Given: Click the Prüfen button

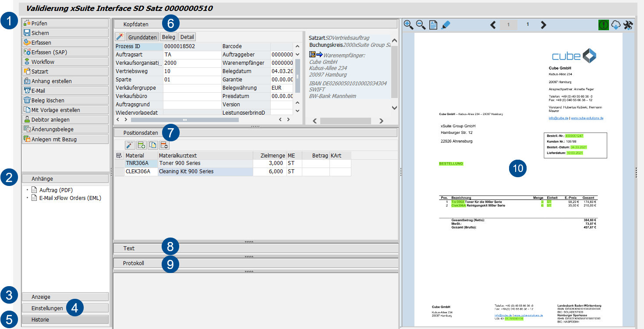Looking at the screenshot, I should [65, 23].
